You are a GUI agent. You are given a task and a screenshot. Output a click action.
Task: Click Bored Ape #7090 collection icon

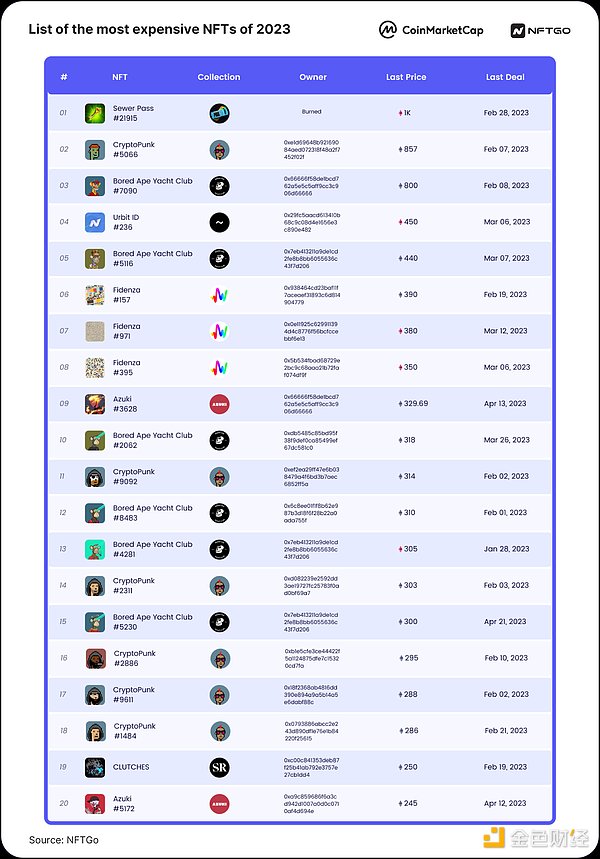click(x=220, y=186)
